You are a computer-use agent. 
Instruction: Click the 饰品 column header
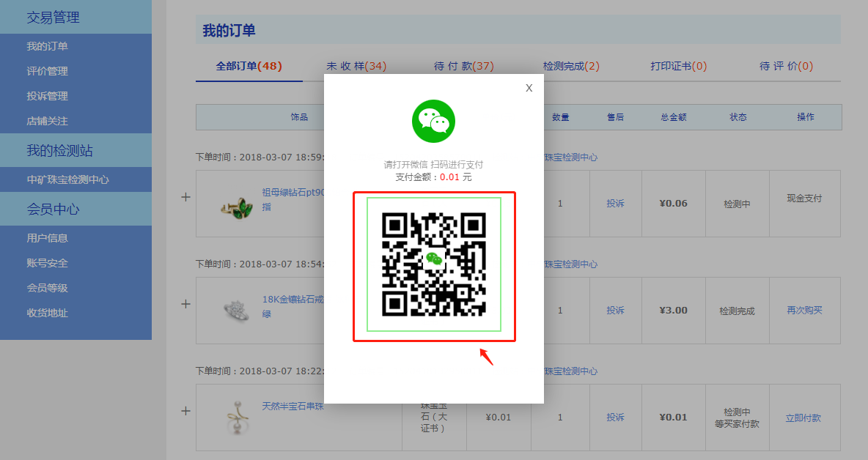(x=299, y=117)
